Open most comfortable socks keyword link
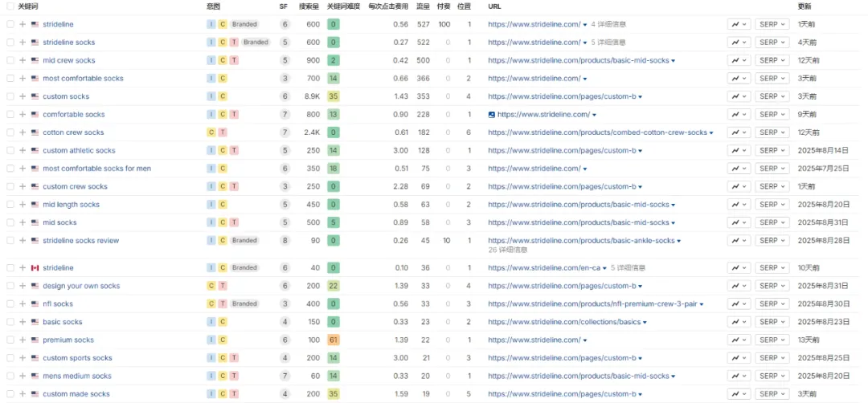Image resolution: width=868 pixels, height=403 pixels. pyautogui.click(x=83, y=79)
